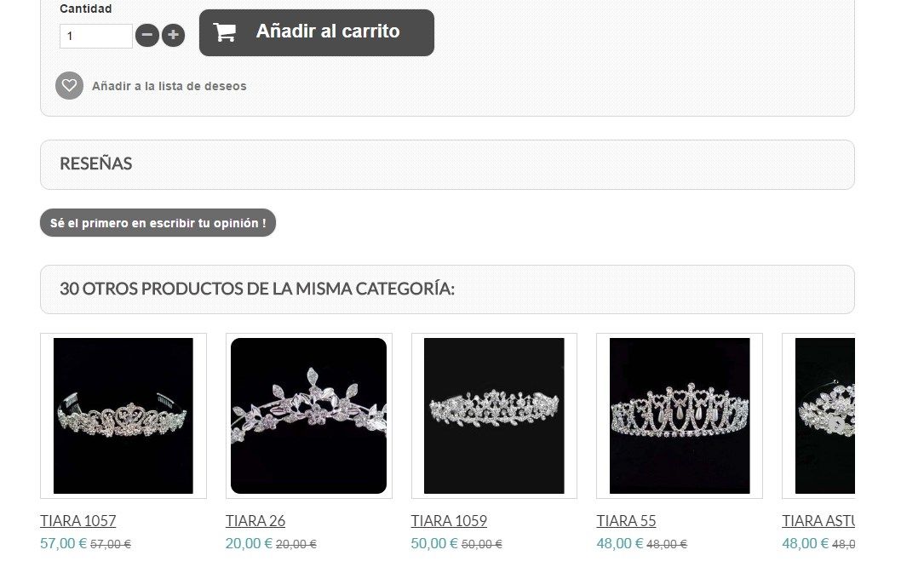Open the RESEÑAS section header

447,164
